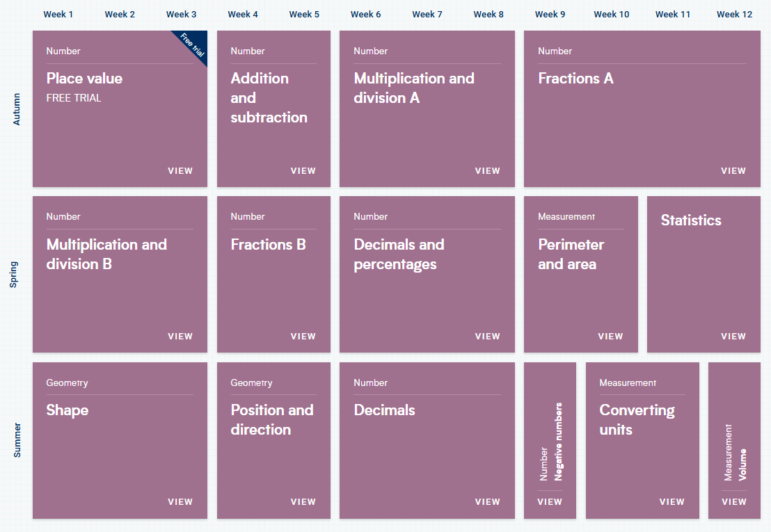
Task: Click the Autumn term row label
Action: pos(17,109)
